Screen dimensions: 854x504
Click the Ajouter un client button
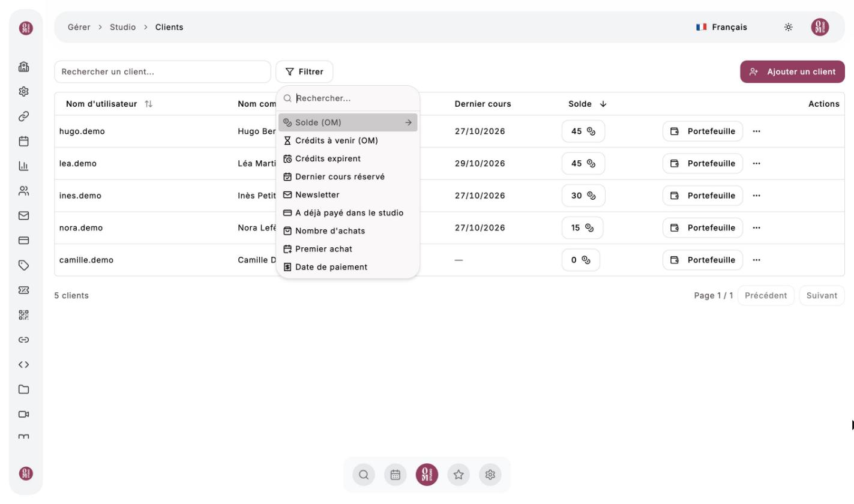click(792, 71)
